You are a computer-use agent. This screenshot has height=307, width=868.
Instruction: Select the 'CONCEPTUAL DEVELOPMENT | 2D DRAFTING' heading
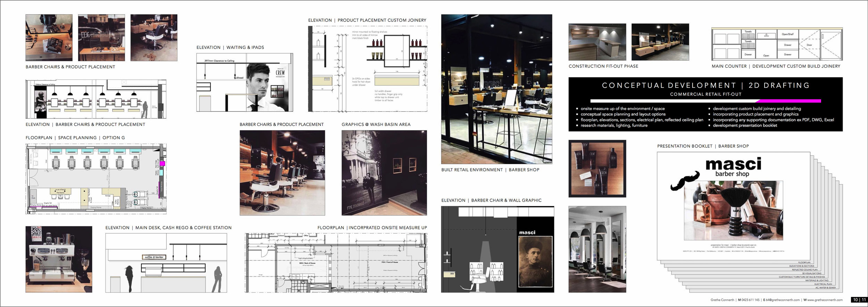click(706, 85)
